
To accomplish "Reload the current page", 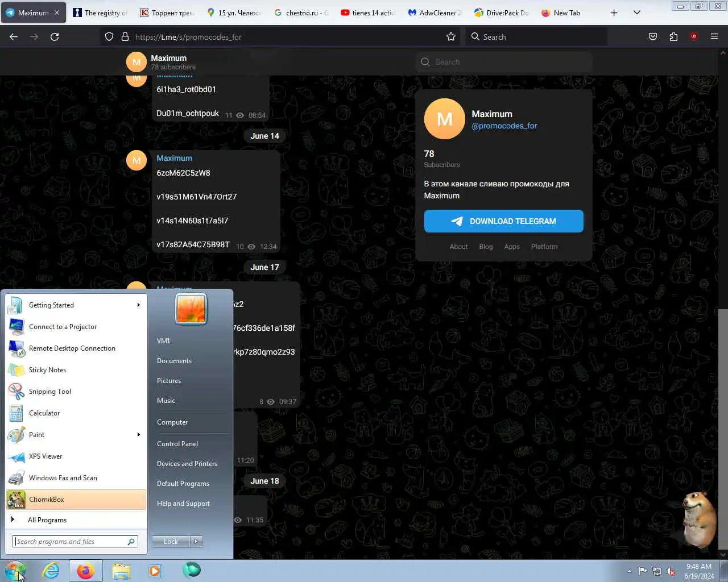I will (55, 36).
